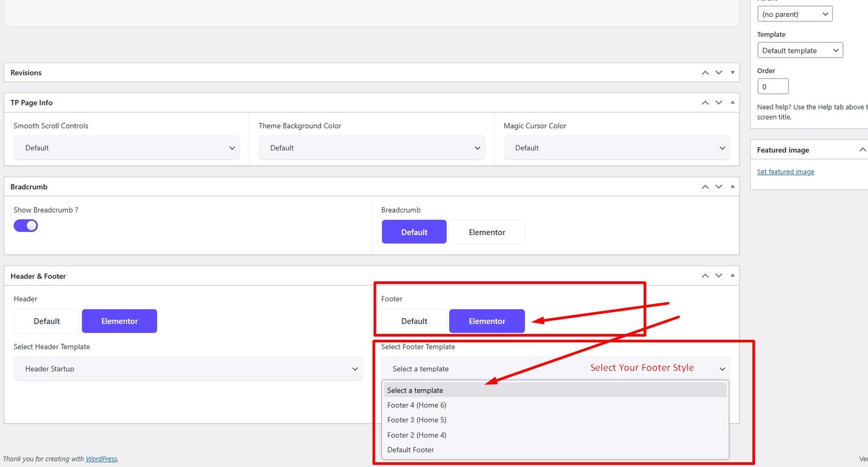
Task: Open the Theme Background Color dropdown
Action: pyautogui.click(x=372, y=148)
